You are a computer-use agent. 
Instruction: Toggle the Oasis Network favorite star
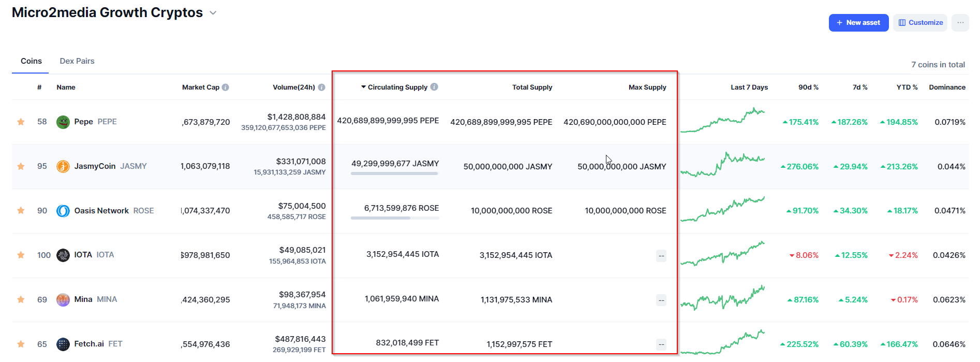pos(21,210)
